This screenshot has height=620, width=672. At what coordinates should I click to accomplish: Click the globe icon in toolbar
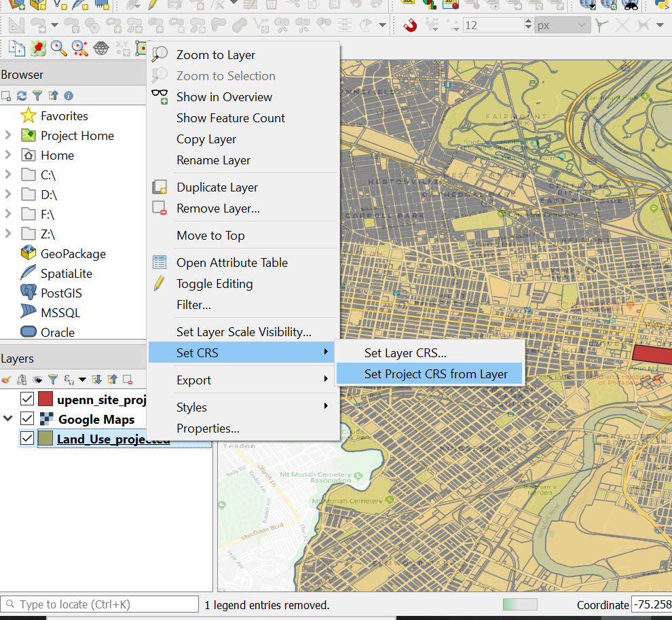[x=101, y=48]
